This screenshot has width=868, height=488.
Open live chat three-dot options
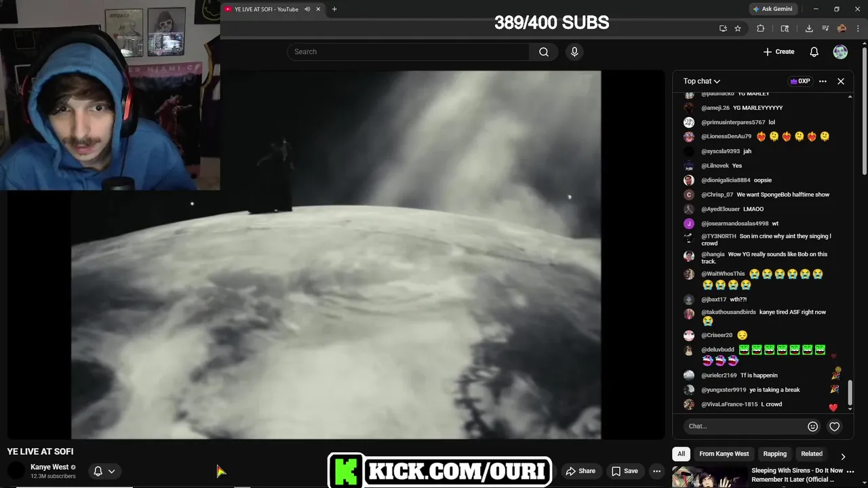click(823, 81)
